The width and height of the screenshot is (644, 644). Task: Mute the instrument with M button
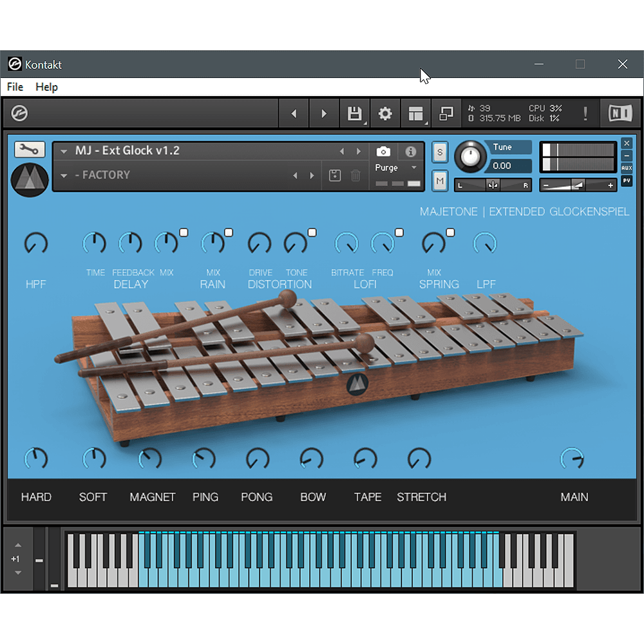tap(440, 182)
